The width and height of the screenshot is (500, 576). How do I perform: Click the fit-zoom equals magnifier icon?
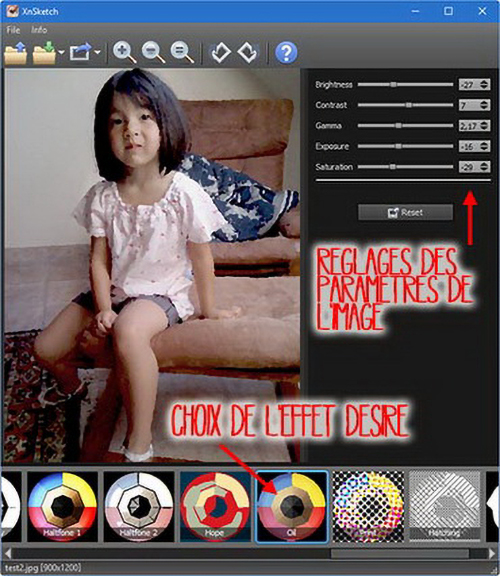pos(181,52)
